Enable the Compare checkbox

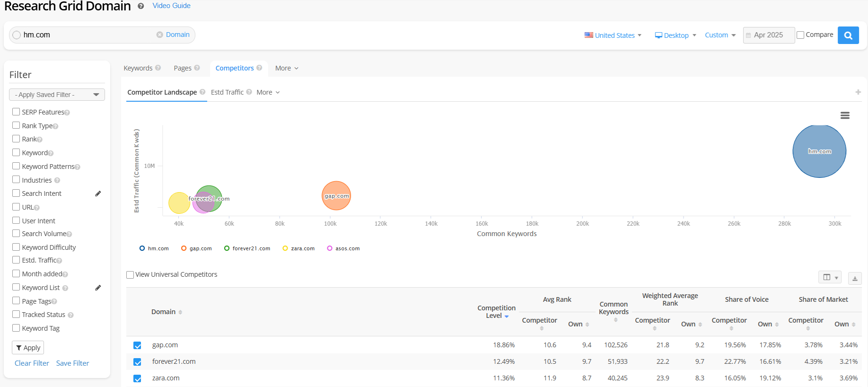coord(800,35)
